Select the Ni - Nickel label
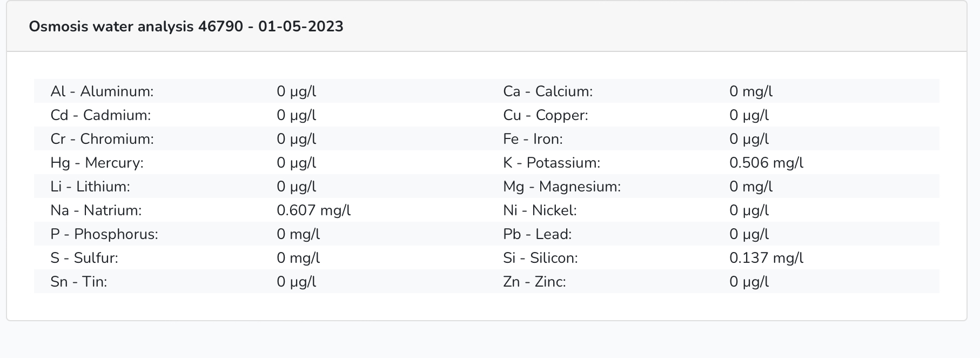980x358 pixels. 540,210
